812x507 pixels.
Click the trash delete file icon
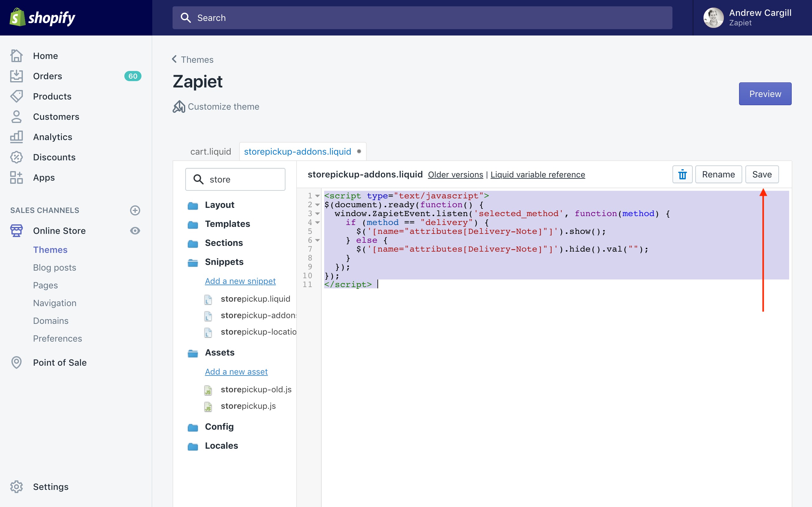(682, 174)
